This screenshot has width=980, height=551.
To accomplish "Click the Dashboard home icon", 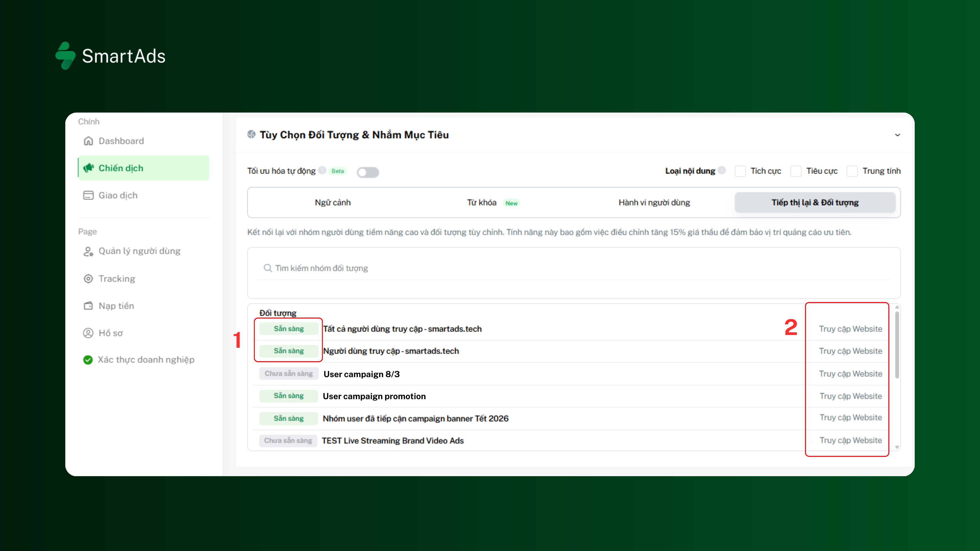I will [x=88, y=141].
